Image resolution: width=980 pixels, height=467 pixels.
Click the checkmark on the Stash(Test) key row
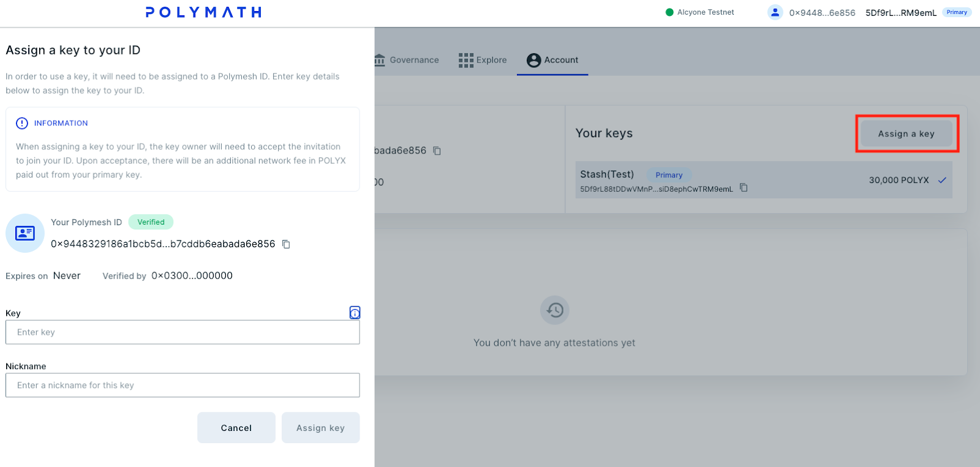[x=942, y=180]
